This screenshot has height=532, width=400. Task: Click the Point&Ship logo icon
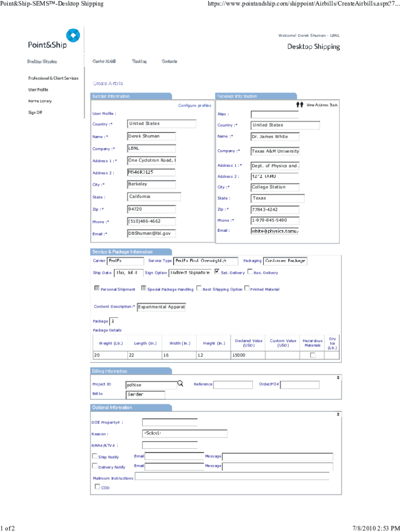point(73,35)
